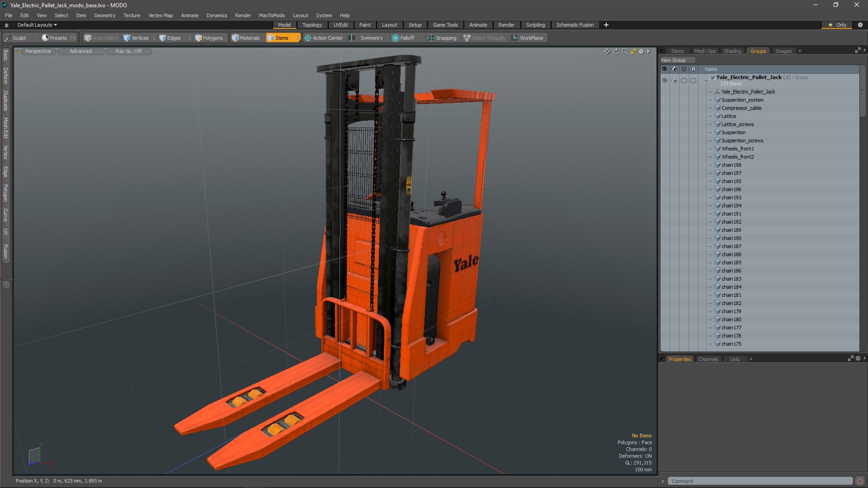
Task: Open the viewport arrow menu
Action: pos(648,52)
